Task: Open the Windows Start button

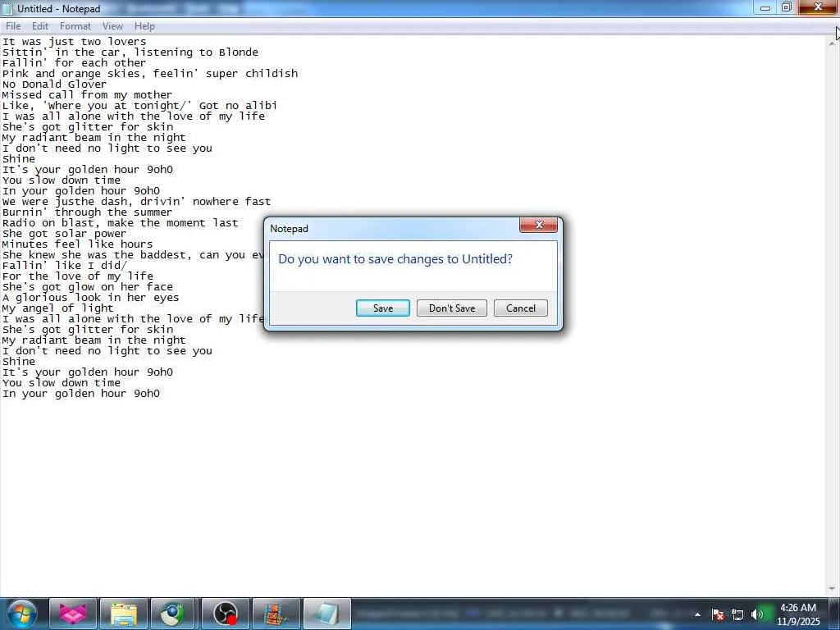Action: pos(21,614)
